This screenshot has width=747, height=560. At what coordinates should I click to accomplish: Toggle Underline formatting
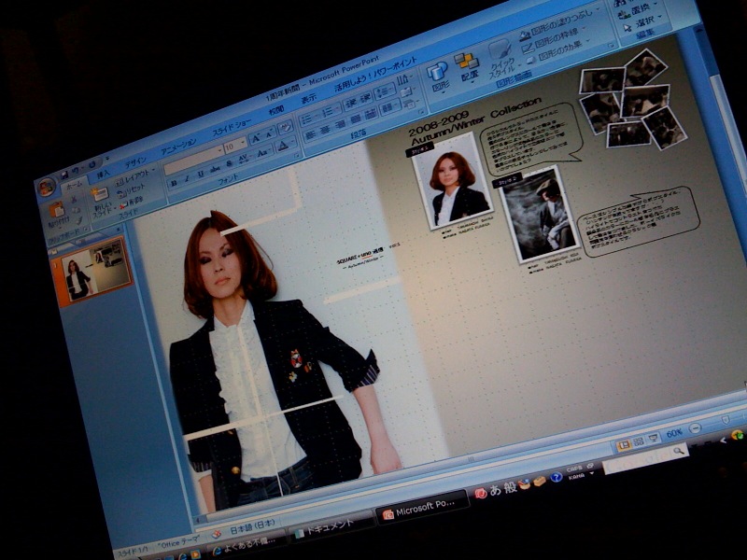pyautogui.click(x=200, y=174)
